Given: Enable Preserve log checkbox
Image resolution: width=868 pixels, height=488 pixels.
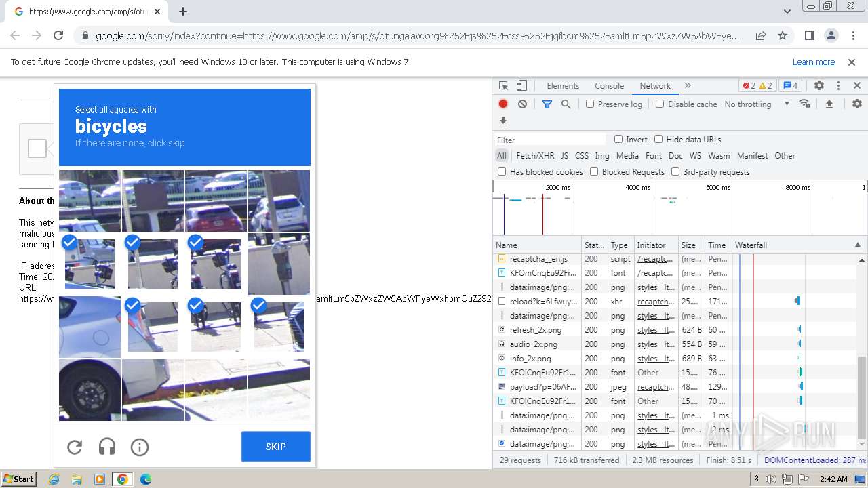Looking at the screenshot, I should [590, 104].
